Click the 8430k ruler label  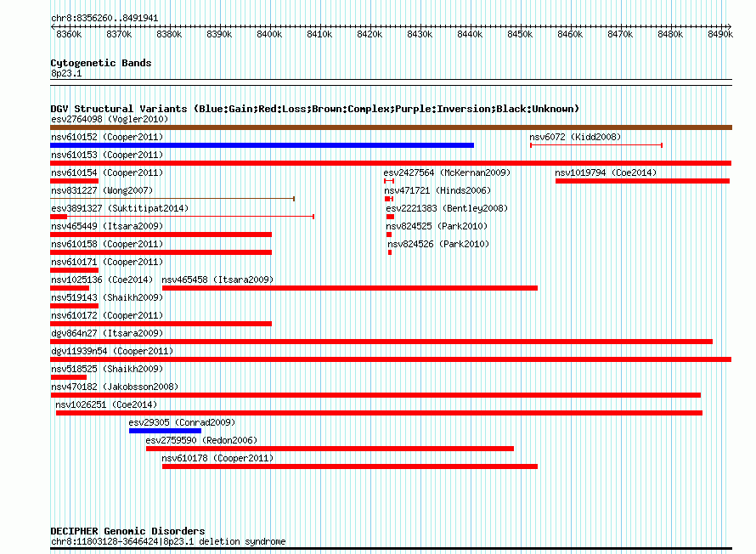(420, 34)
